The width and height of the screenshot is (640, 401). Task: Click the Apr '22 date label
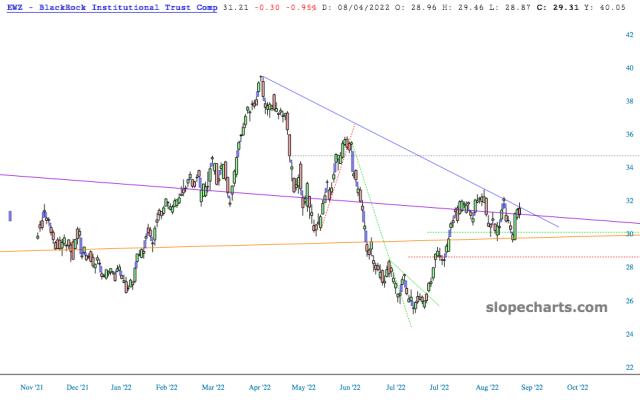pyautogui.click(x=260, y=387)
